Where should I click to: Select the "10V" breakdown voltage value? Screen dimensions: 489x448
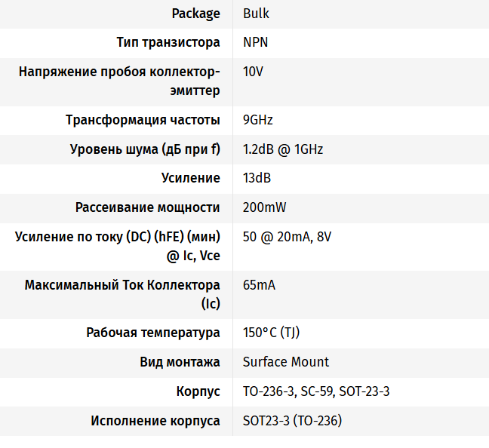tap(253, 72)
